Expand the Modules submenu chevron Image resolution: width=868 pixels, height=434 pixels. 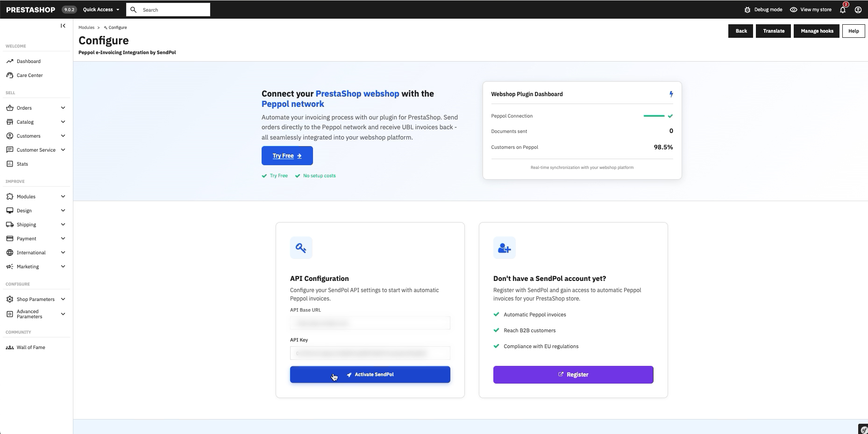coord(63,196)
